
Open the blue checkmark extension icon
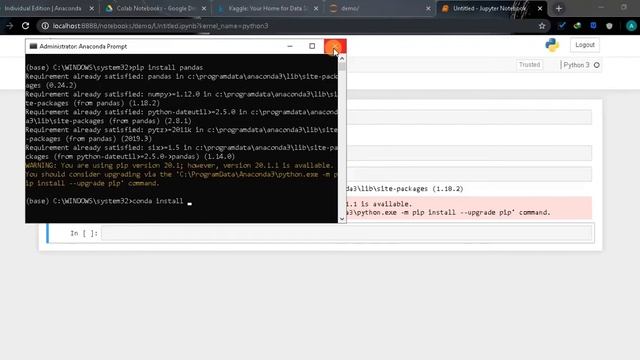point(562,26)
